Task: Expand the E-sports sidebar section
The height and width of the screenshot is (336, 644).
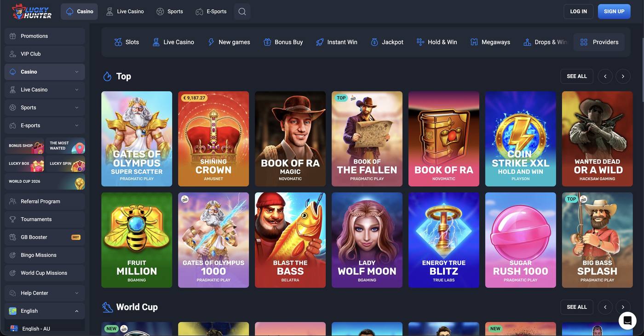Action: [77, 126]
